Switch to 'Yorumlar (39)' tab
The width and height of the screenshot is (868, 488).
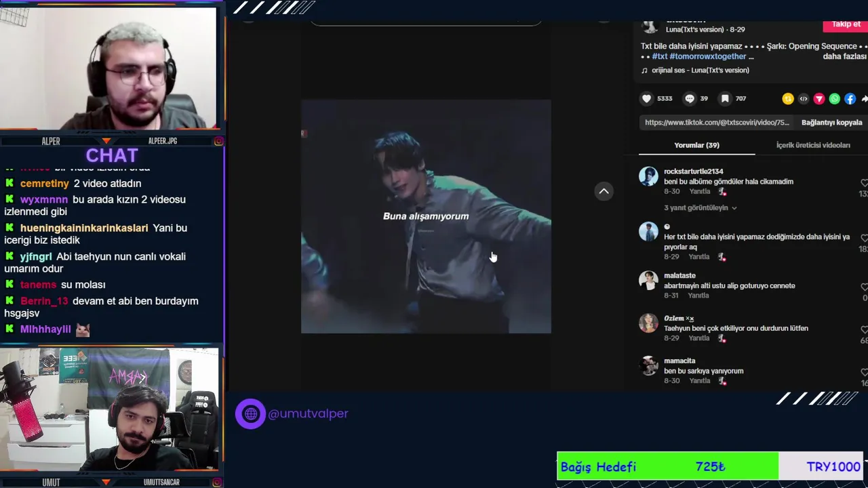pos(696,145)
